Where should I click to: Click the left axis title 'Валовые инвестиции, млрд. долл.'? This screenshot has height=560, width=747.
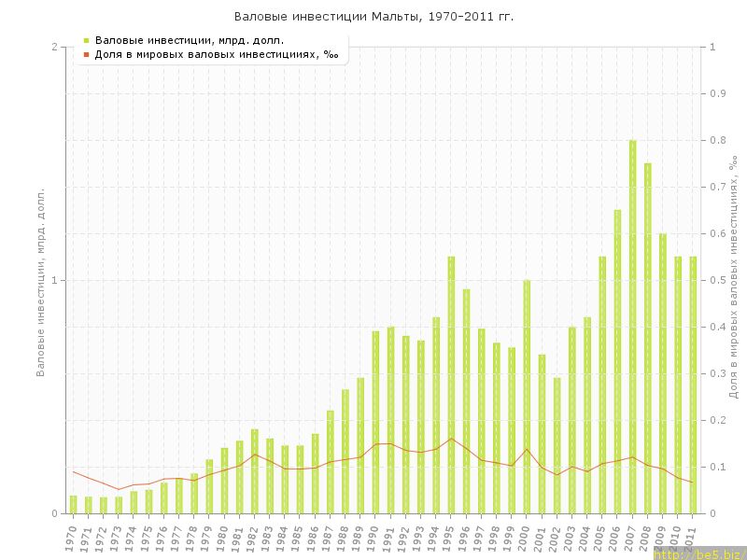pos(40,282)
